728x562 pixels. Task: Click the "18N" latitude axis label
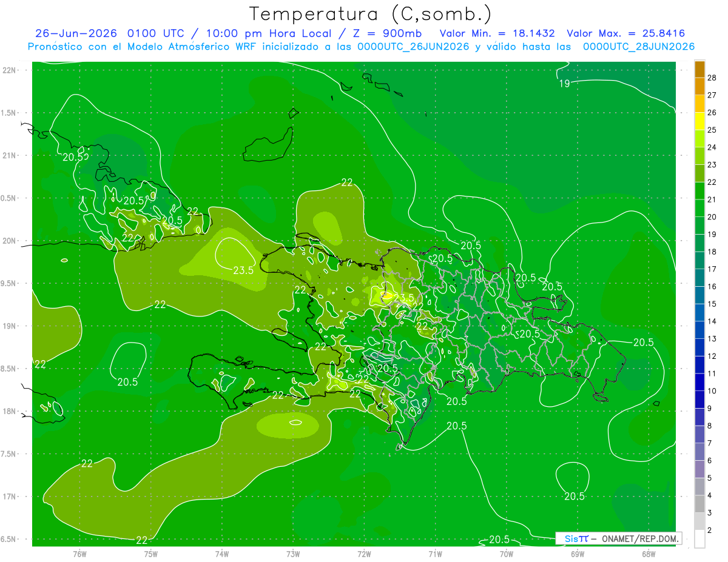click(9, 412)
